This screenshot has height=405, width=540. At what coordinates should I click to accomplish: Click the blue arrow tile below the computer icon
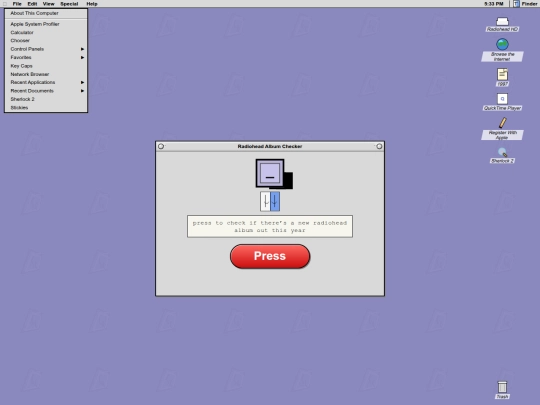(275, 201)
